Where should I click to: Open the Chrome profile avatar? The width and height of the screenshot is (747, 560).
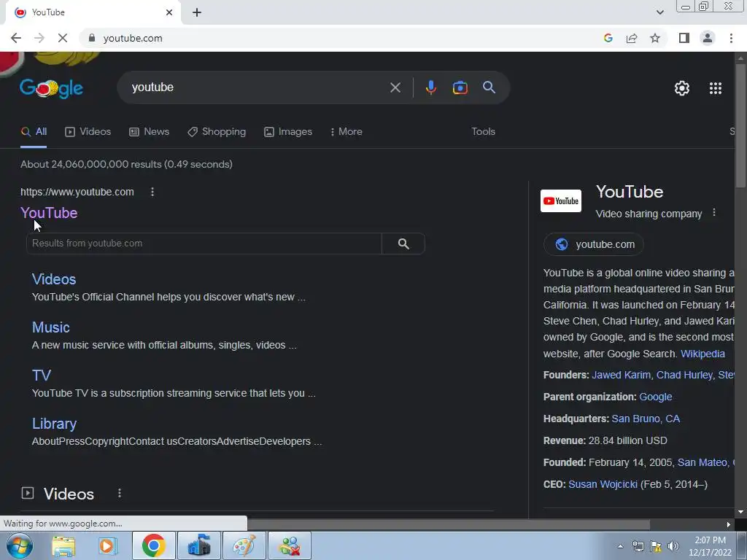[708, 38]
